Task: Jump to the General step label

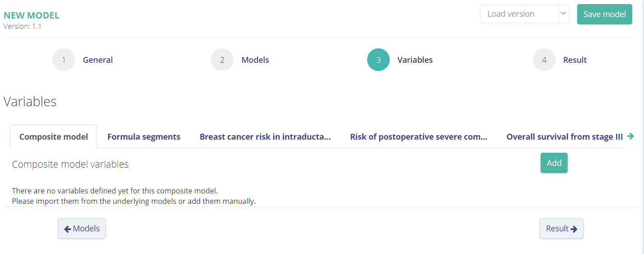Action: click(98, 60)
